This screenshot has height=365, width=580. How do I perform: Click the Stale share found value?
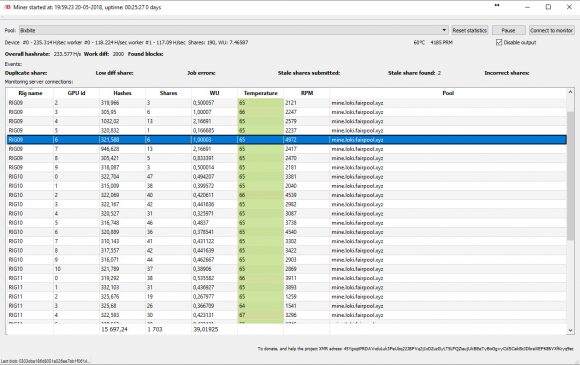tap(439, 73)
